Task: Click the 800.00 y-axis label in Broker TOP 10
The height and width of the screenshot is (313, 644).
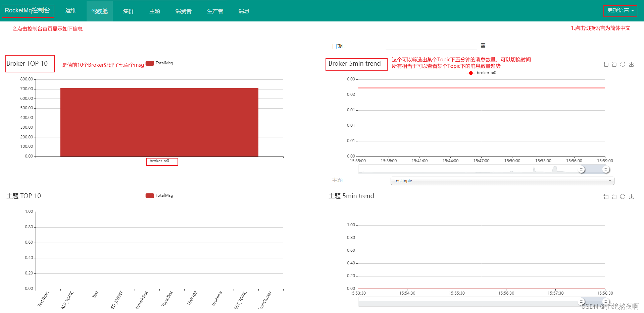Action: coord(27,79)
